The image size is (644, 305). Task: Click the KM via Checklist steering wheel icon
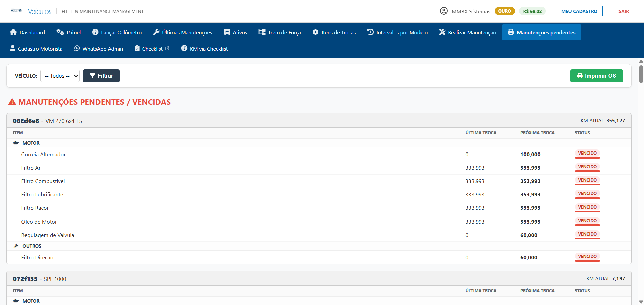[184, 48]
